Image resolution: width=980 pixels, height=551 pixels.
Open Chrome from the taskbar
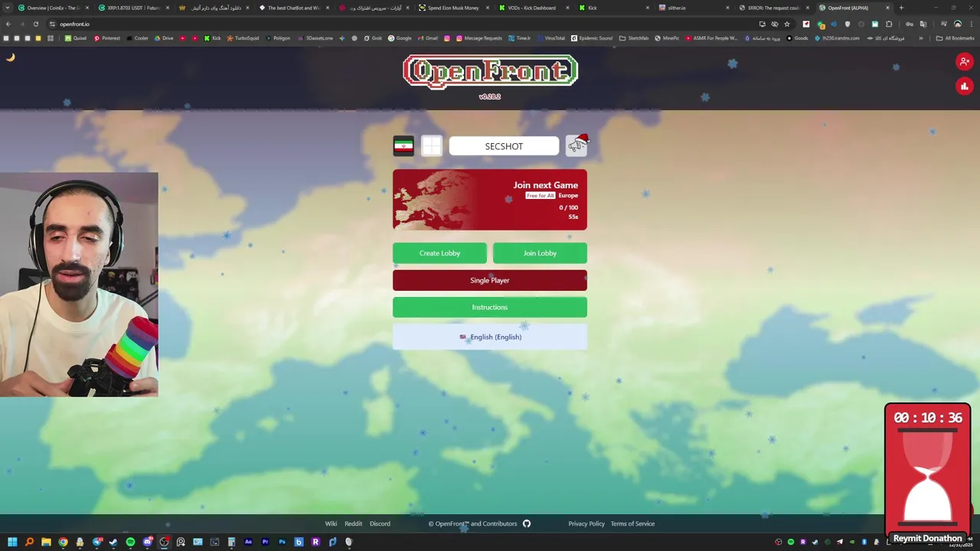tap(63, 542)
